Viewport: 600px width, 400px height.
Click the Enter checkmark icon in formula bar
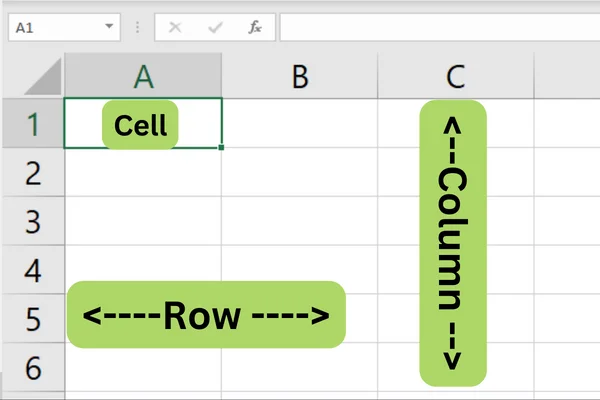click(x=215, y=27)
